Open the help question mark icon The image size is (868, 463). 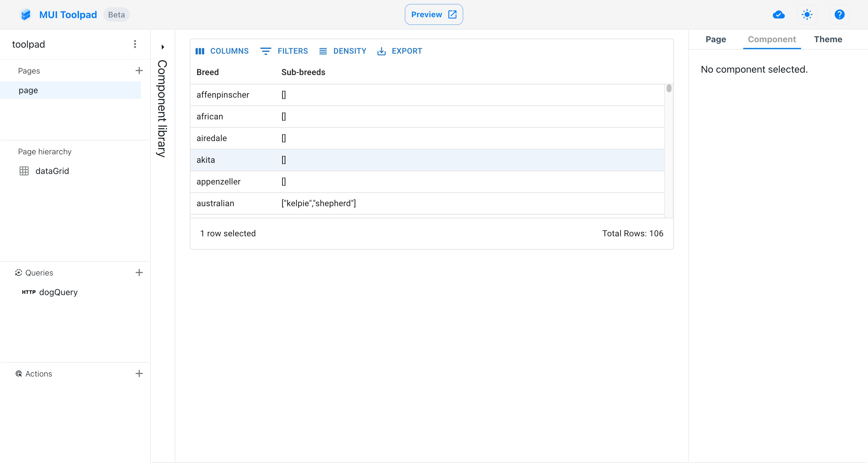tap(839, 15)
